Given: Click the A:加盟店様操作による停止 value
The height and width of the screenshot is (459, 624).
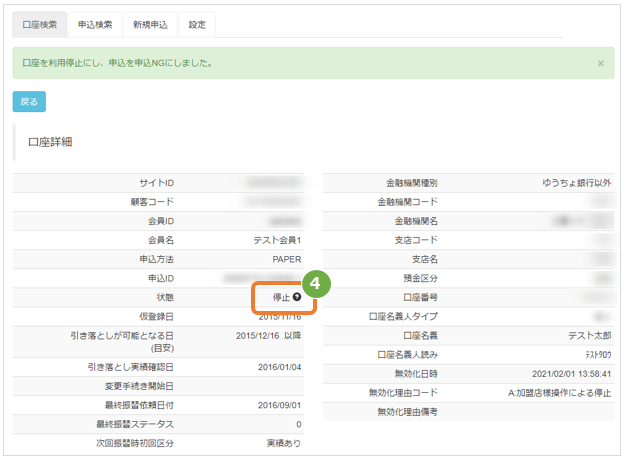Looking at the screenshot, I should (x=560, y=393).
